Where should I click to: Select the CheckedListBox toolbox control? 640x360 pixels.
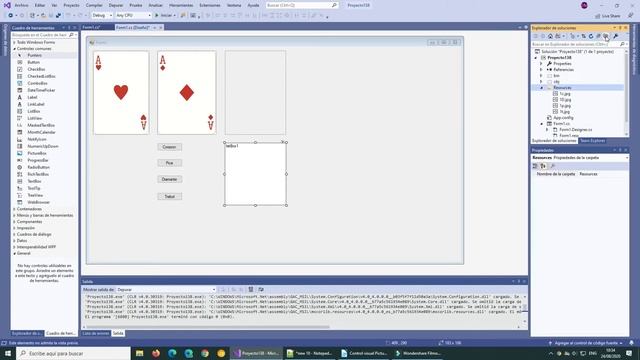(41, 76)
